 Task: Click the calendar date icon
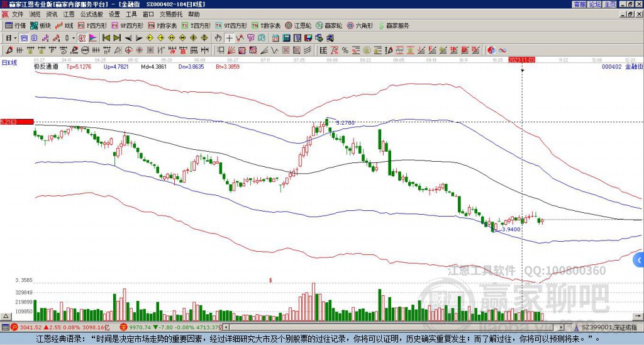[275, 38]
